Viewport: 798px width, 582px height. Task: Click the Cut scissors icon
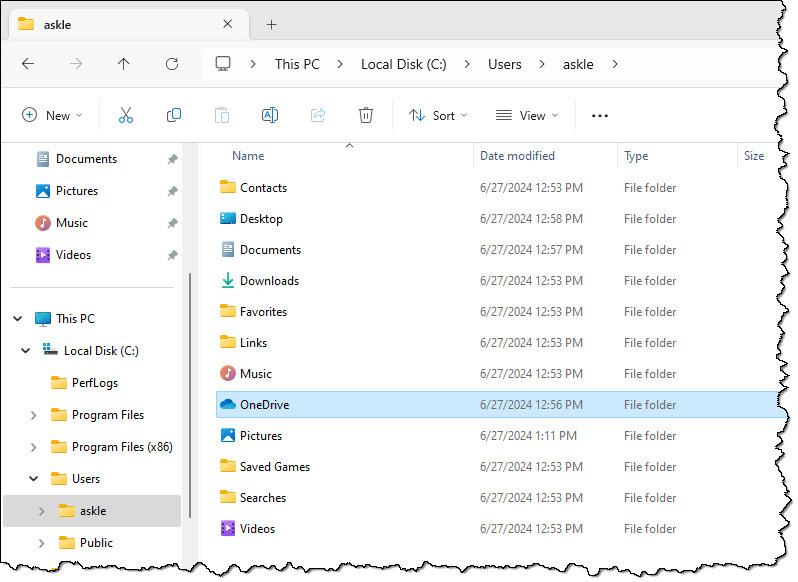point(126,115)
